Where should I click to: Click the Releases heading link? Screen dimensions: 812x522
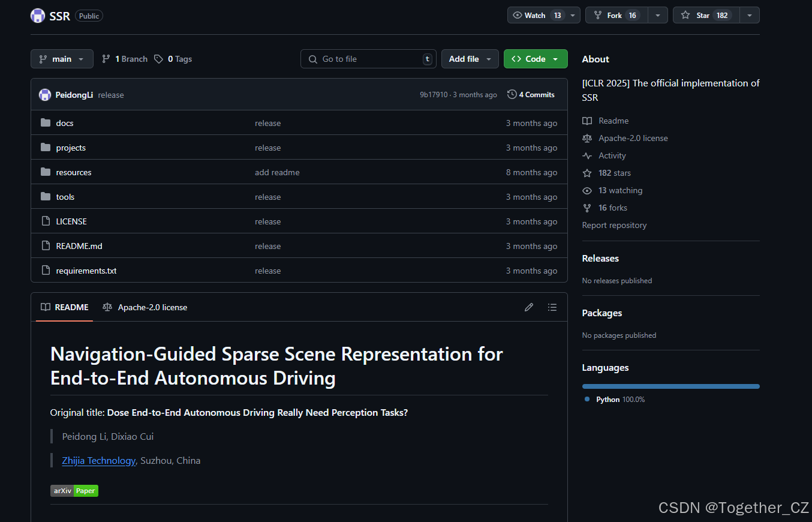[x=600, y=258]
